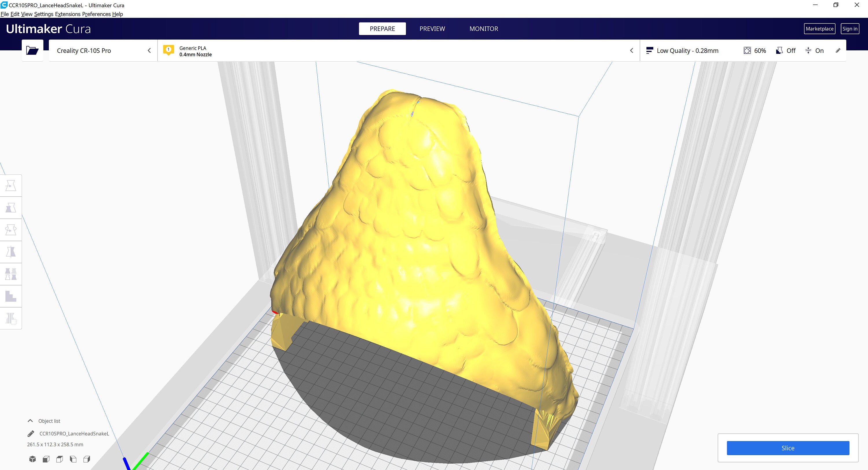Select the Move tool
This screenshot has width=868, height=470.
11,185
